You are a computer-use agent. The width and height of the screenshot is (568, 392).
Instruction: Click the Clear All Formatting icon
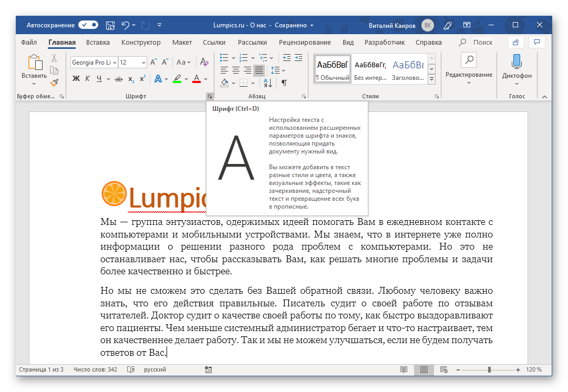coord(202,63)
